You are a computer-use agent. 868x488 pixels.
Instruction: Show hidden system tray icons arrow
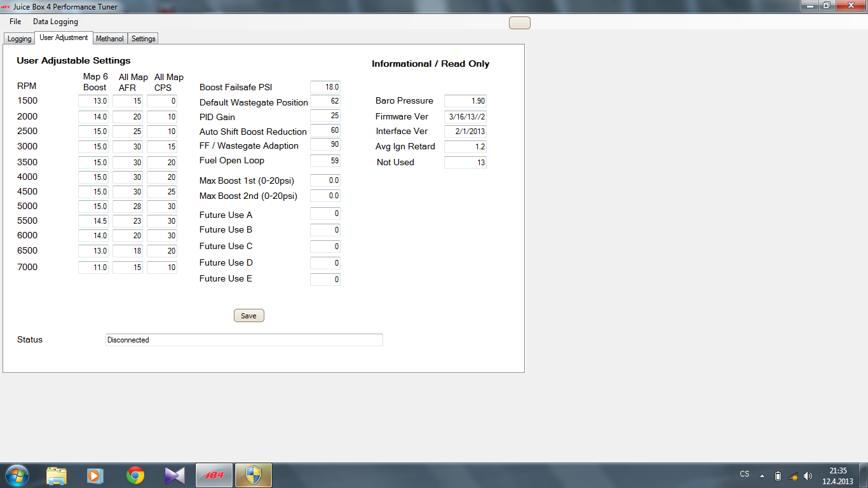pyautogui.click(x=762, y=476)
